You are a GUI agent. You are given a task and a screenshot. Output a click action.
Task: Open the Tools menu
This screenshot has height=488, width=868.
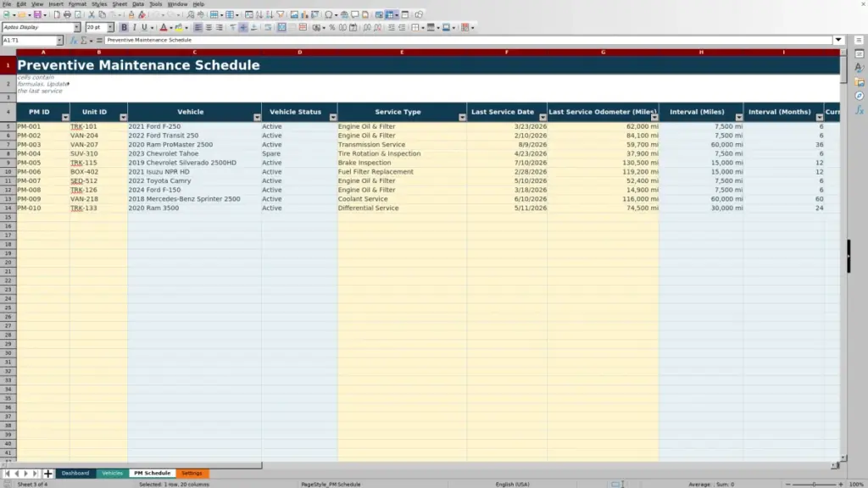tap(156, 4)
